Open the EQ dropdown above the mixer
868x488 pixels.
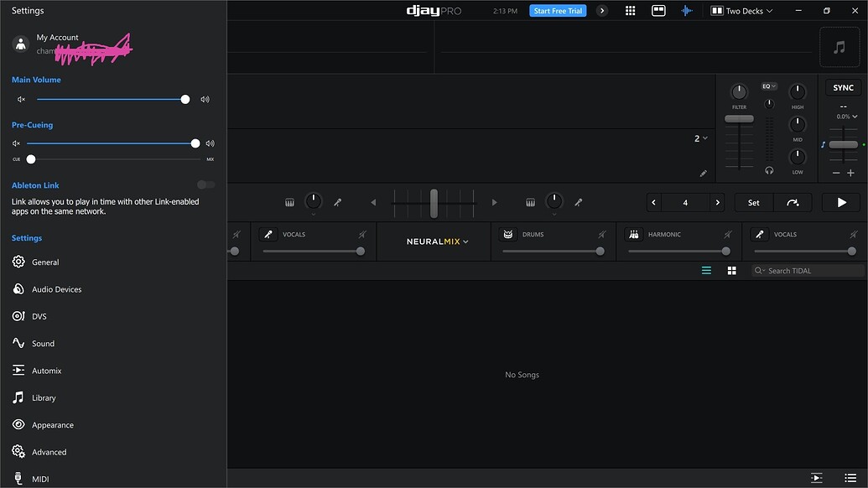pos(767,86)
